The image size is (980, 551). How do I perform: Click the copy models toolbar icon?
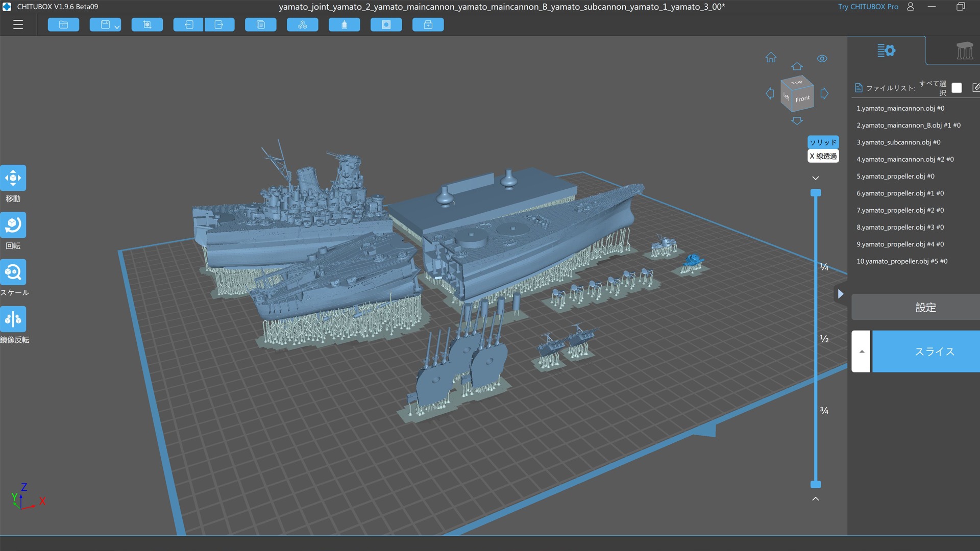tap(260, 24)
